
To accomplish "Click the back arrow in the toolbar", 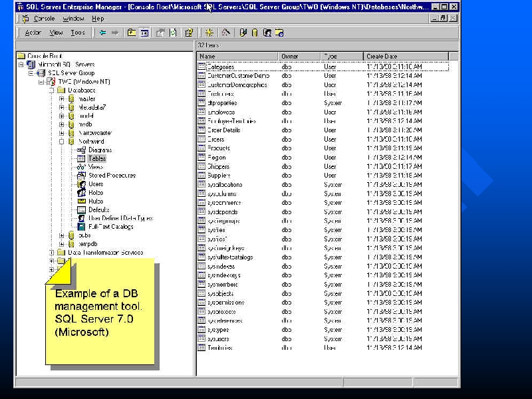I will pos(103,33).
